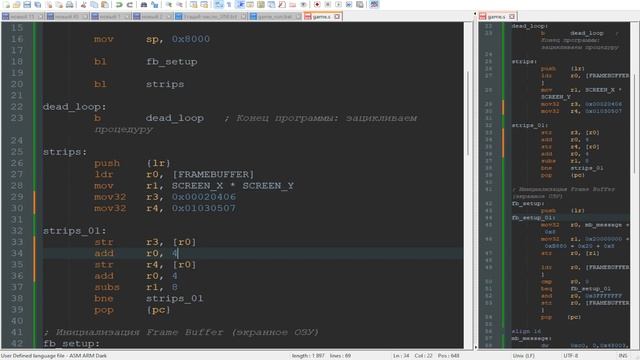Screen dimensions: 640x360
Task: Toggle Function List panel icon
Action: [x=282, y=4]
